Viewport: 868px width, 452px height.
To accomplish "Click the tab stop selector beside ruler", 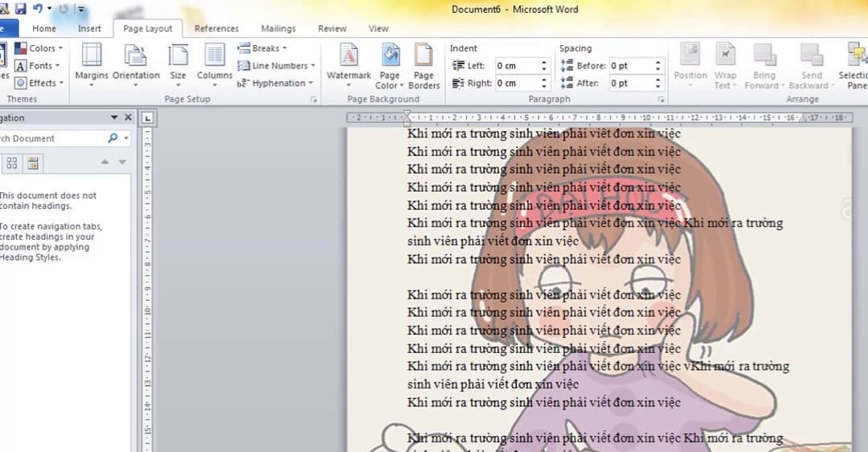I will [147, 117].
